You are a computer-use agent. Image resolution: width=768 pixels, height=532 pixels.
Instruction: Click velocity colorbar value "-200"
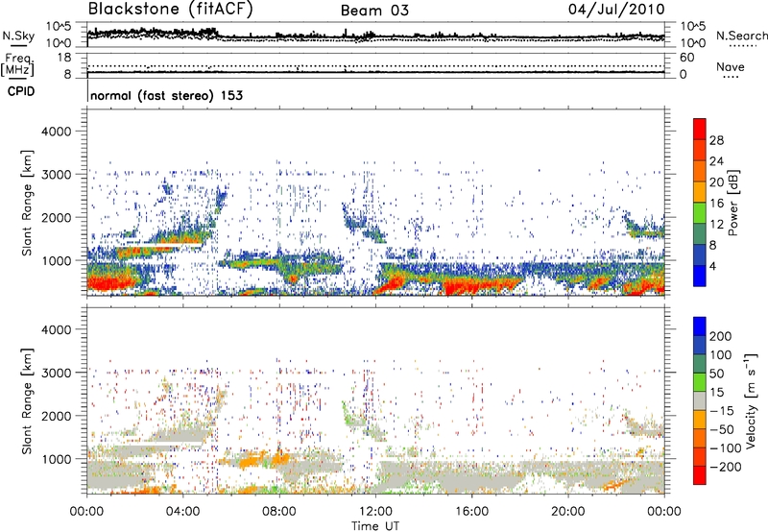click(x=724, y=467)
